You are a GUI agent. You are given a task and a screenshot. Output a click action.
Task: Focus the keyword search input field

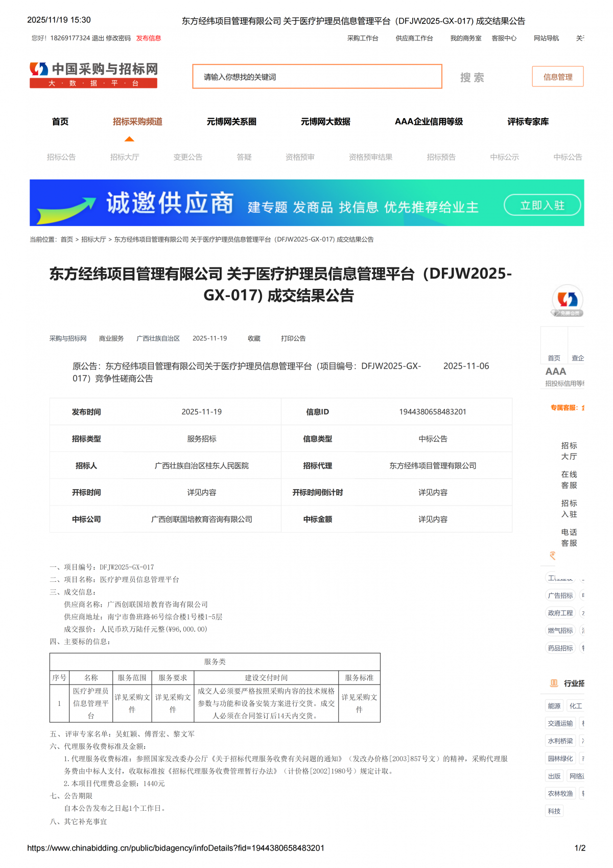click(x=317, y=77)
